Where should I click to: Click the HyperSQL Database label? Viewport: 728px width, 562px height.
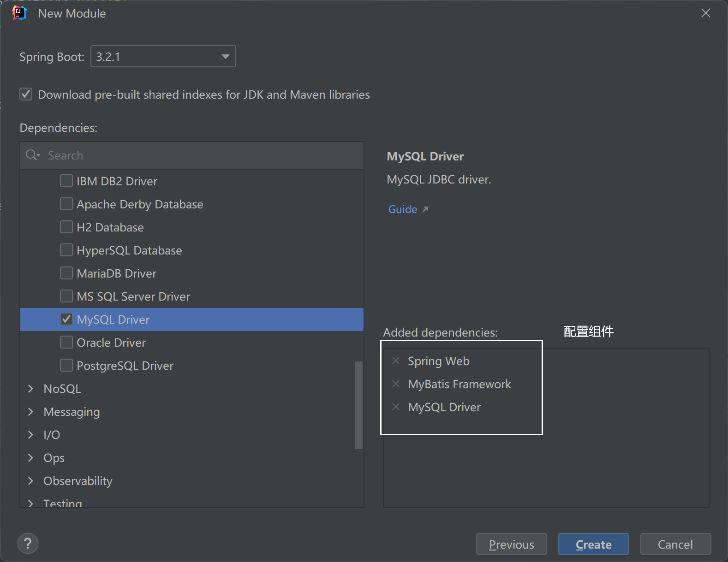coord(129,250)
